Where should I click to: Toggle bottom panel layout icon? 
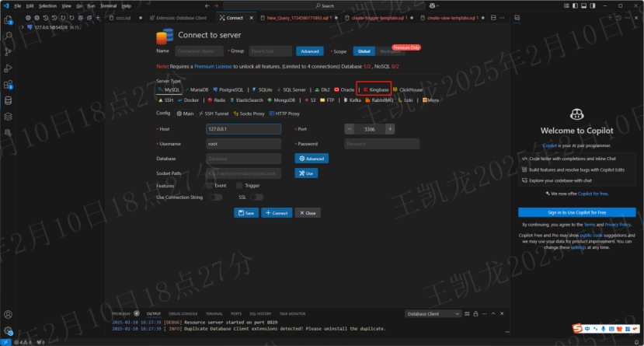[x=583, y=5]
